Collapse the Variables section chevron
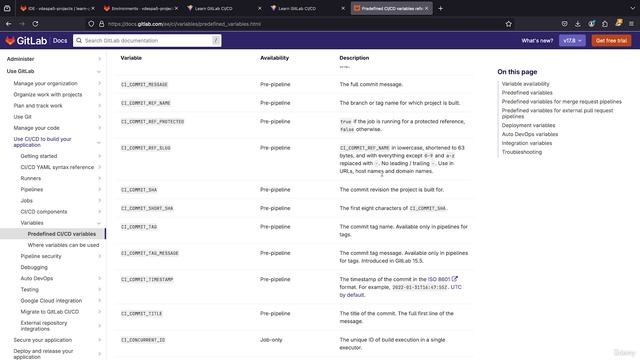This screenshot has height=360, width=640. [x=99, y=223]
